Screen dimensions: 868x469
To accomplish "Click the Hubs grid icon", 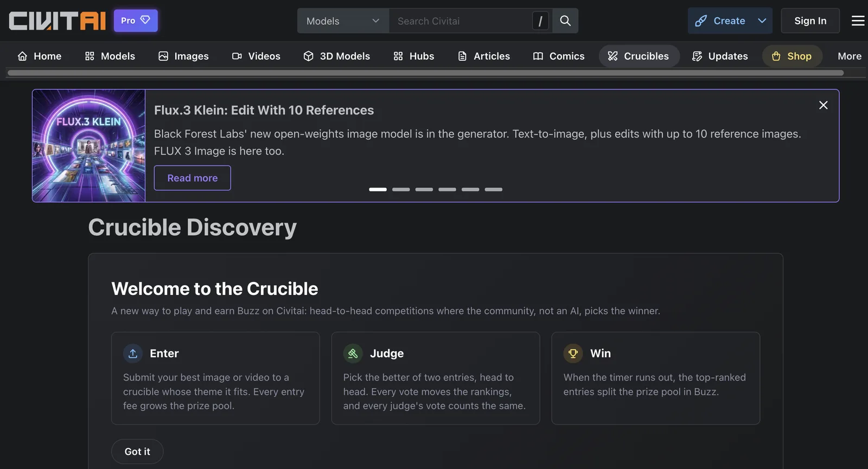I will coord(398,56).
